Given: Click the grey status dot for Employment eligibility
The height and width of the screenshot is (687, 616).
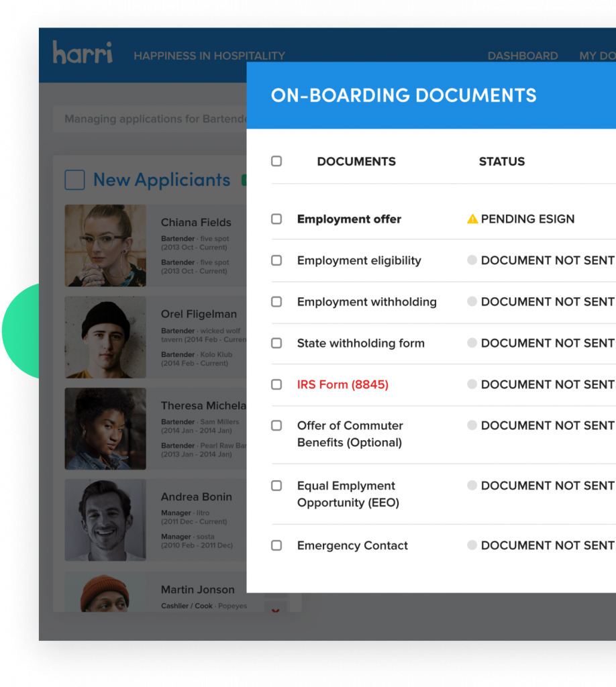Looking at the screenshot, I should [x=472, y=260].
